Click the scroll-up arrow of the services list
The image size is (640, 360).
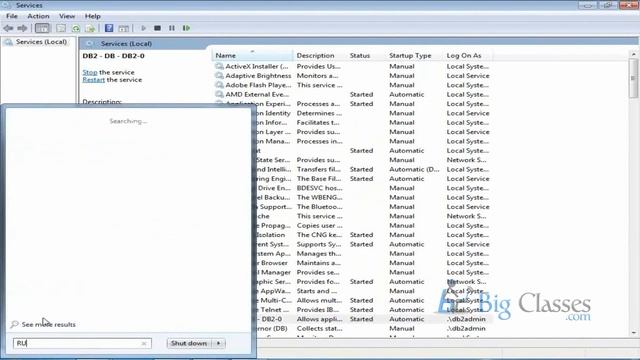tap(633, 54)
